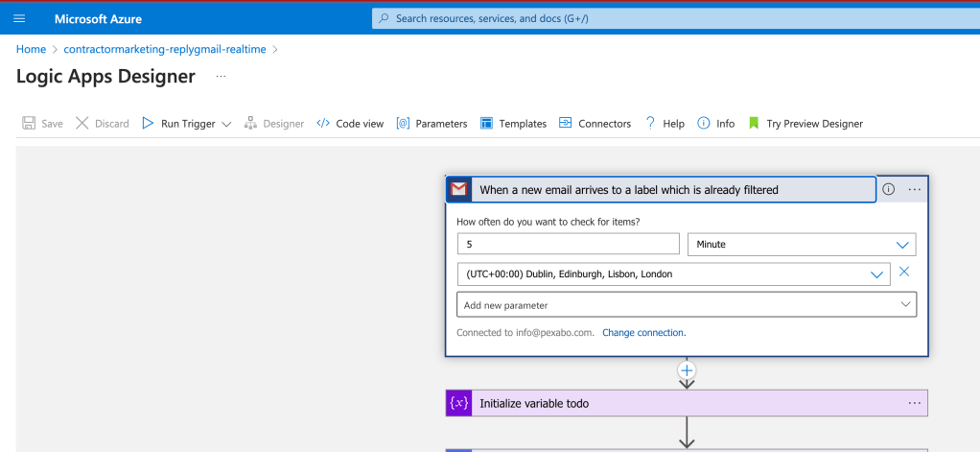Screen dimensions: 980x452
Task: Click the Gmail icon on the trigger card
Action: tap(458, 189)
